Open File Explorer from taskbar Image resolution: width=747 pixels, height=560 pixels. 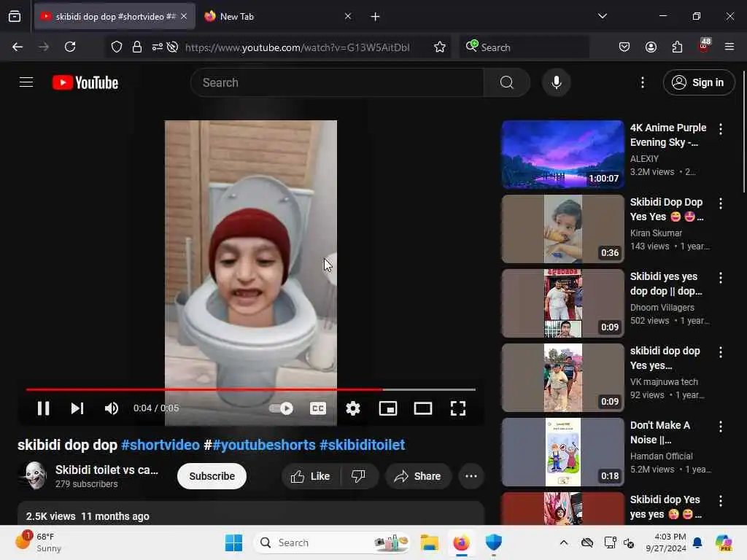pyautogui.click(x=429, y=542)
